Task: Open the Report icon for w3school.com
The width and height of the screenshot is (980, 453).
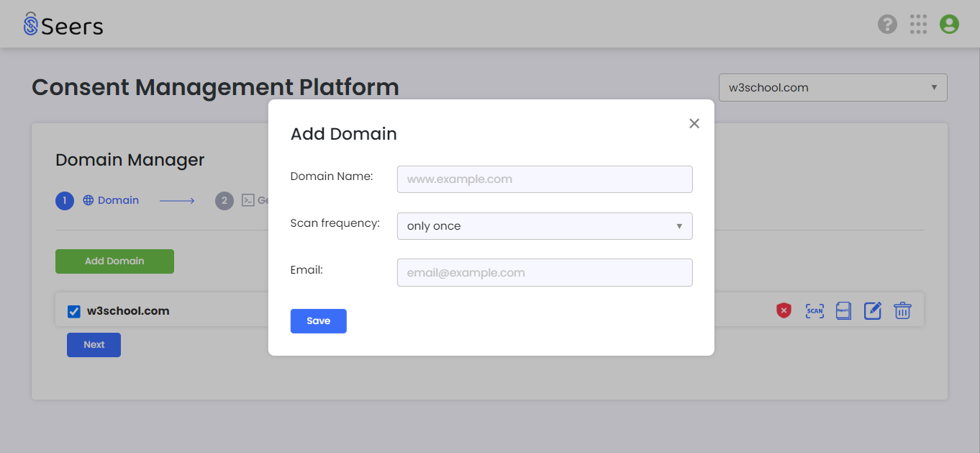Action: coord(843,310)
